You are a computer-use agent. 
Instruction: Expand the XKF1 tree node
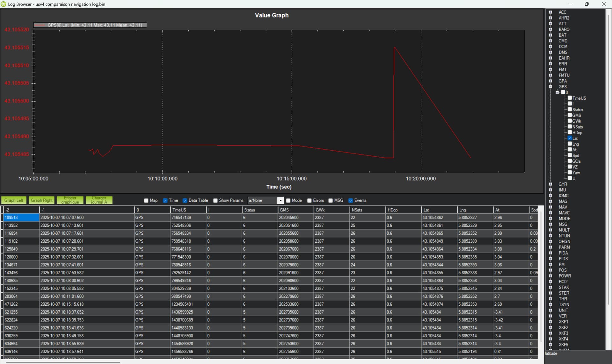[550, 322]
